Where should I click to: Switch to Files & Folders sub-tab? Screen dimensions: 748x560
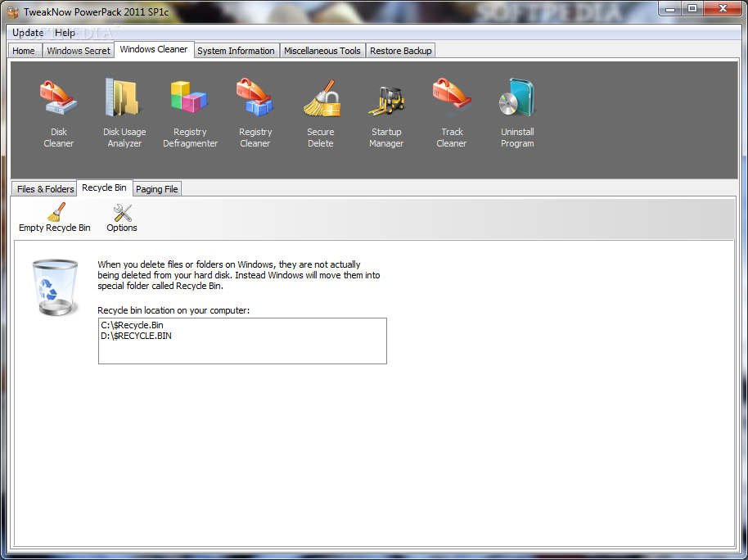[x=45, y=189]
